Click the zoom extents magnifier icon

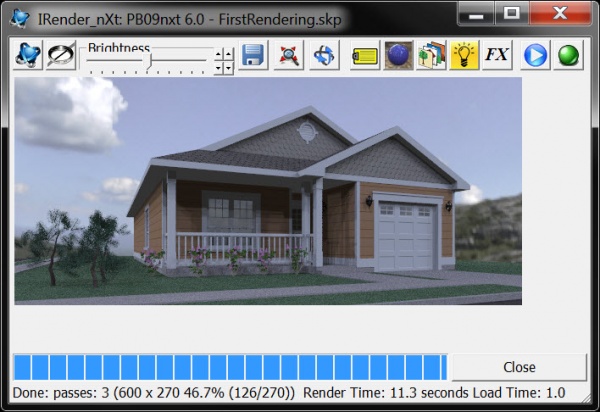(289, 55)
